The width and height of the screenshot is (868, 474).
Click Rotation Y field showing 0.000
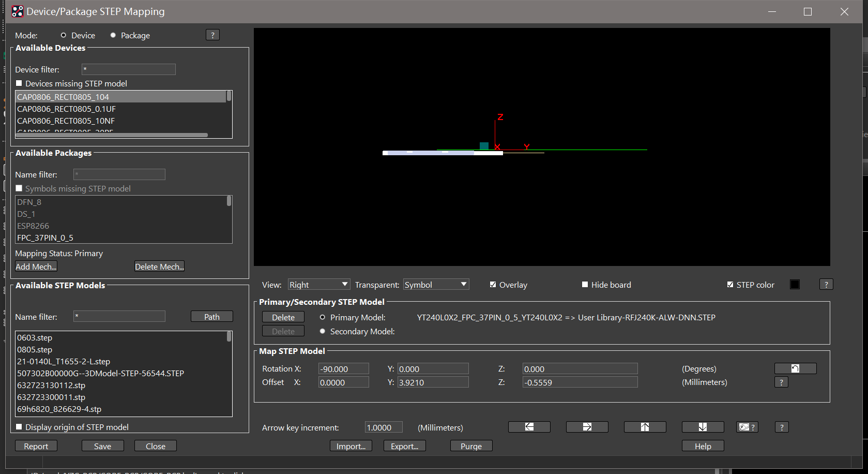(433, 368)
